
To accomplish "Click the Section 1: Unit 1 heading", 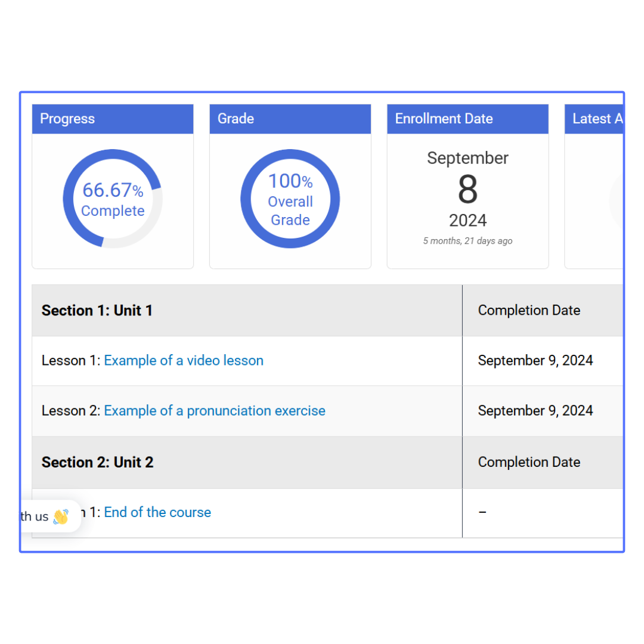I will (97, 311).
